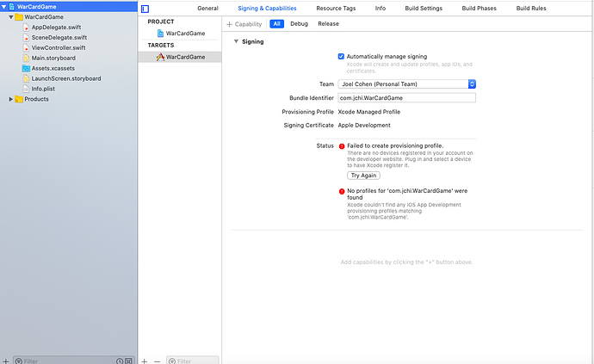Expand the Products folder
Viewport: 594px width, 364px height.
pyautogui.click(x=11, y=99)
